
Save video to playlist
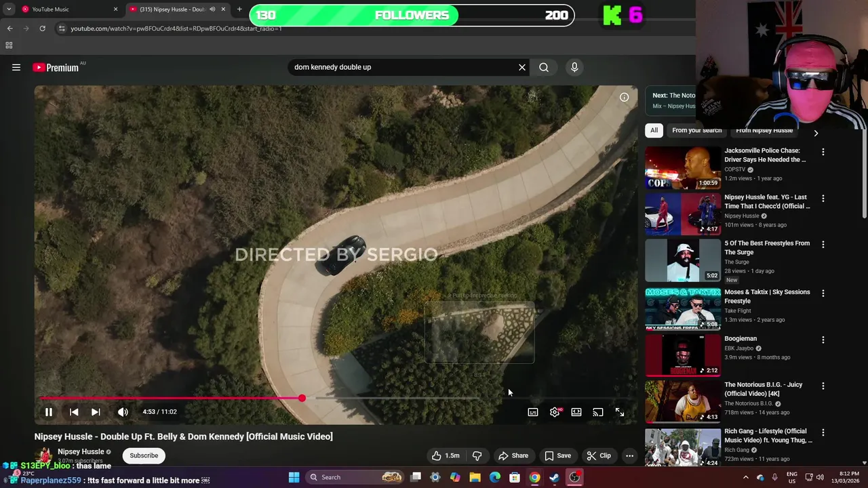click(557, 455)
